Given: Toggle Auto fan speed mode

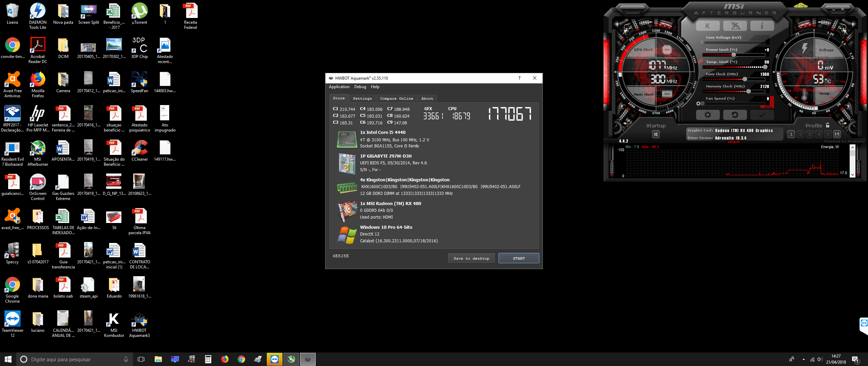Looking at the screenshot, I should (x=768, y=107).
